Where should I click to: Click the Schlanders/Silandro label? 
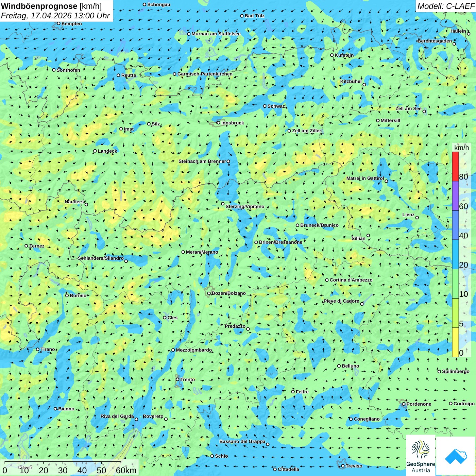[101, 258]
